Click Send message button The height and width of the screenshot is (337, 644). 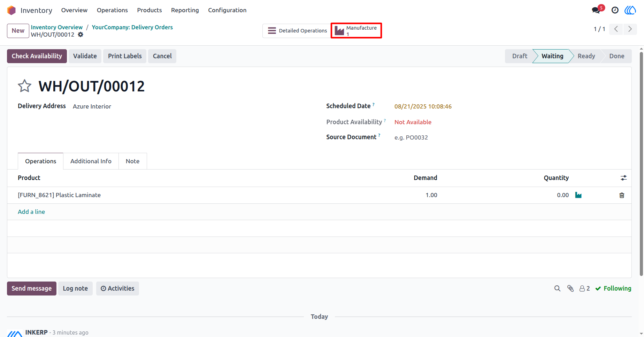(x=32, y=289)
